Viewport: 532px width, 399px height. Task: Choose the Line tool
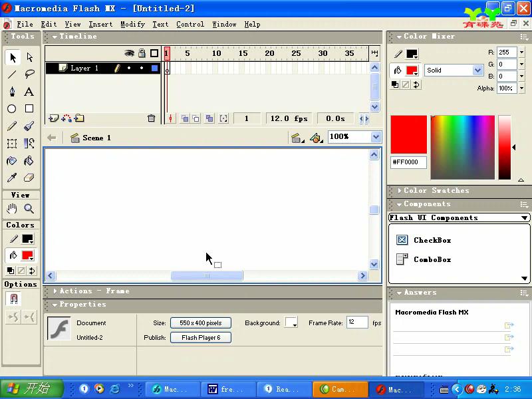click(12, 74)
